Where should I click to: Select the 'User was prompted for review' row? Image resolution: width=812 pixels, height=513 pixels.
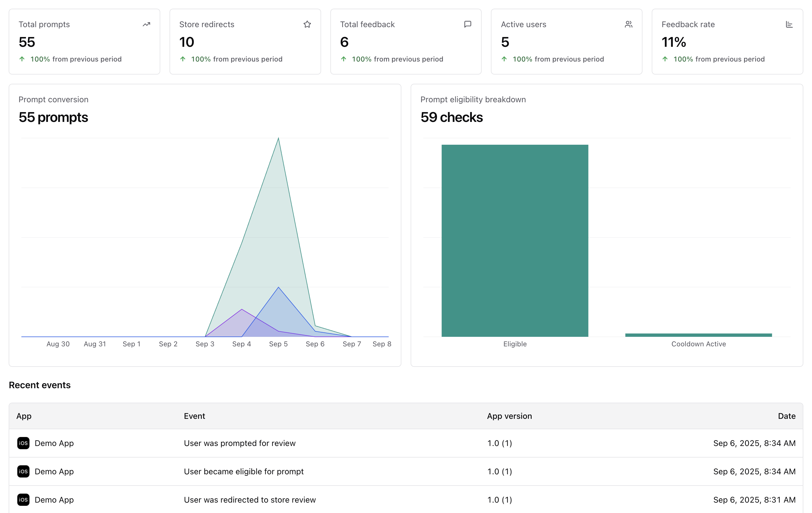pos(239,443)
